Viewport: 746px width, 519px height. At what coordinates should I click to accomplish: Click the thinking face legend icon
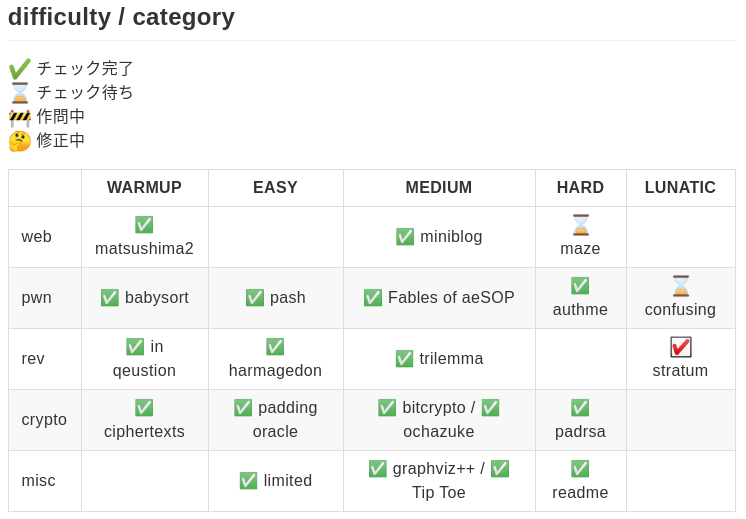(x=19, y=141)
